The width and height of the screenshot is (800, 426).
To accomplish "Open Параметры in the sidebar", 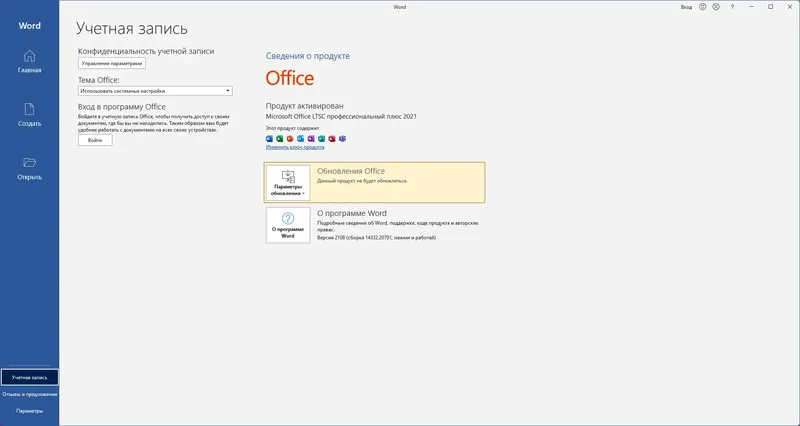I will pos(30,411).
